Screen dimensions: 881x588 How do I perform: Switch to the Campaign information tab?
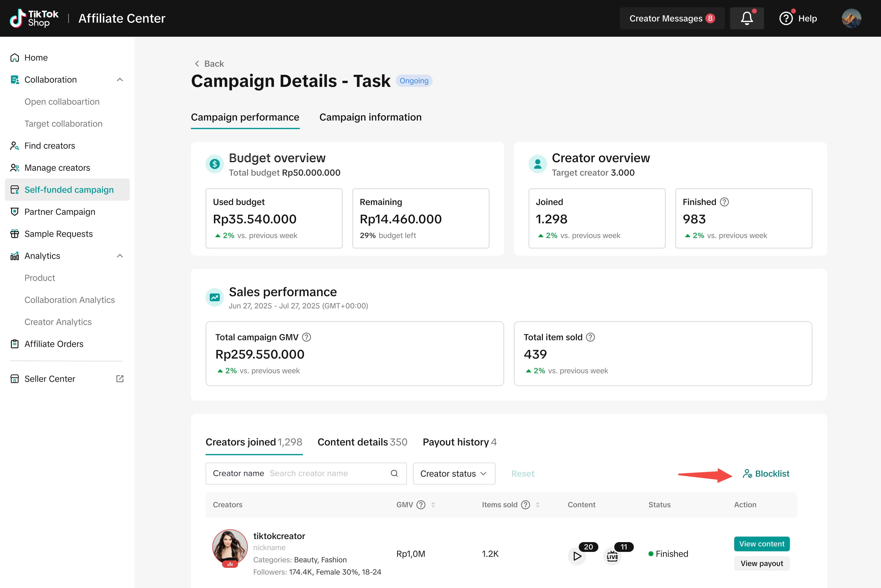tap(370, 117)
